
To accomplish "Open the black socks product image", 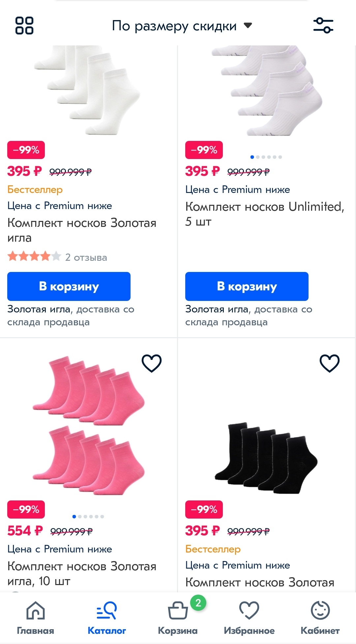I will pyautogui.click(x=266, y=458).
